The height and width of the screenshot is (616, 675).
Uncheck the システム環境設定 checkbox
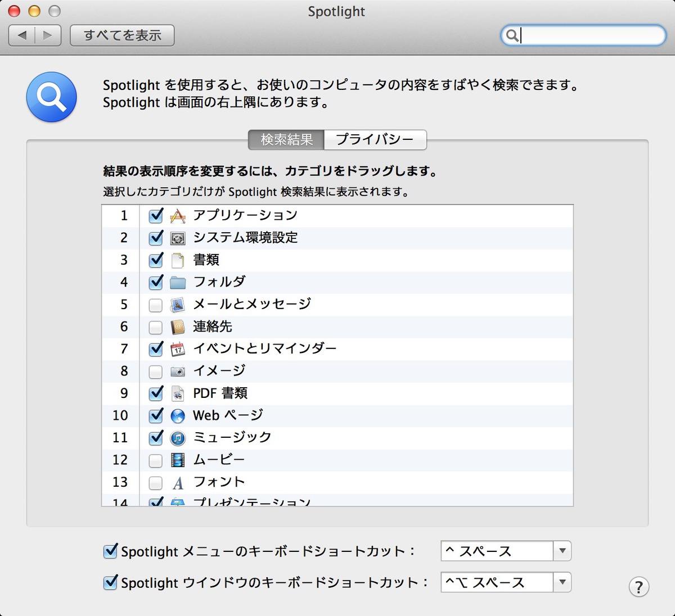156,238
